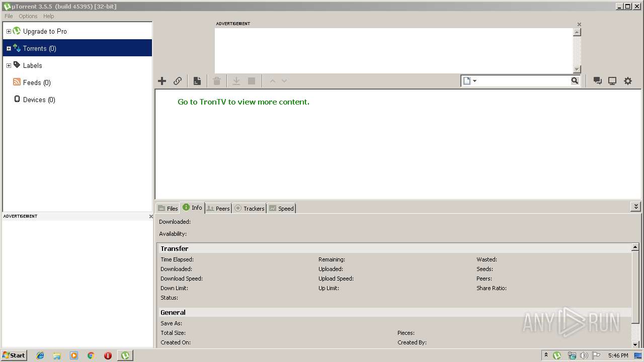This screenshot has width=644, height=362.
Task: Open Windows Explorer folder on taskbar
Action: click(x=57, y=355)
